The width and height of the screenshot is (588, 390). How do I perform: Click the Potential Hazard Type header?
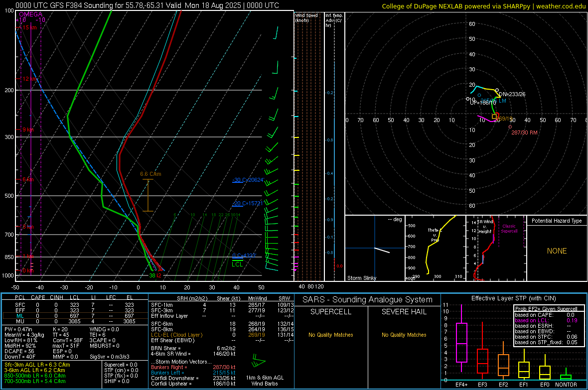coord(557,221)
